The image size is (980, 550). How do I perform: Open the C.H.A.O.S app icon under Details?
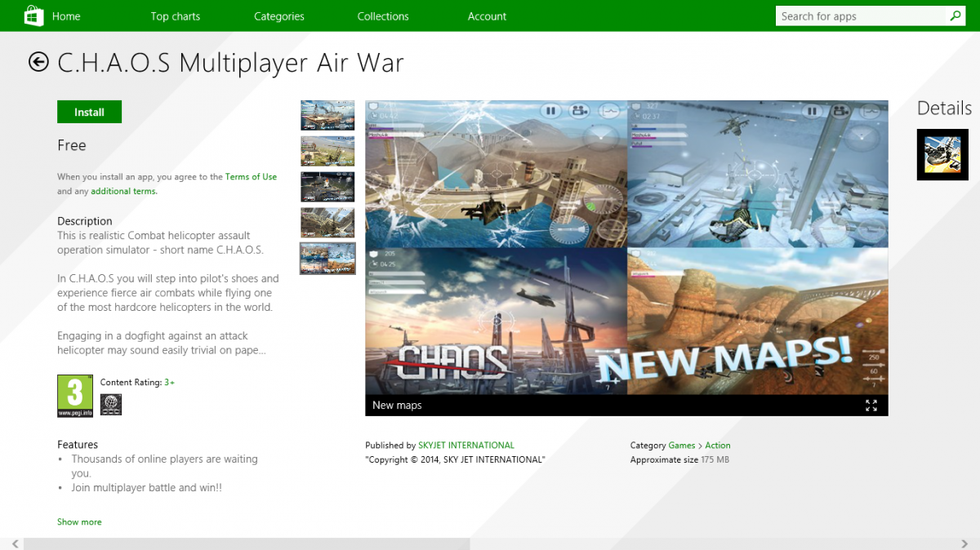tap(942, 155)
